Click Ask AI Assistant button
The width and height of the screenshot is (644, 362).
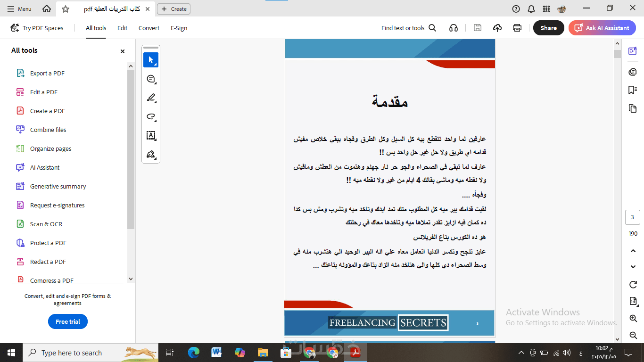point(602,28)
